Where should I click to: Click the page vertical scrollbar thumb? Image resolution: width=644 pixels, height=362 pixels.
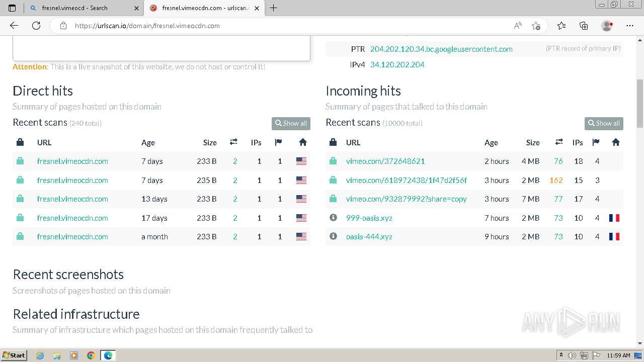coord(640,103)
